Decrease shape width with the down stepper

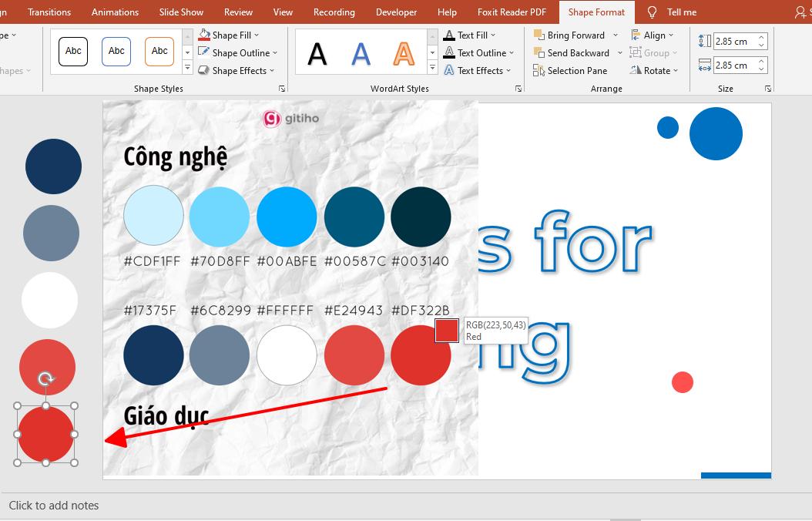coord(761,69)
